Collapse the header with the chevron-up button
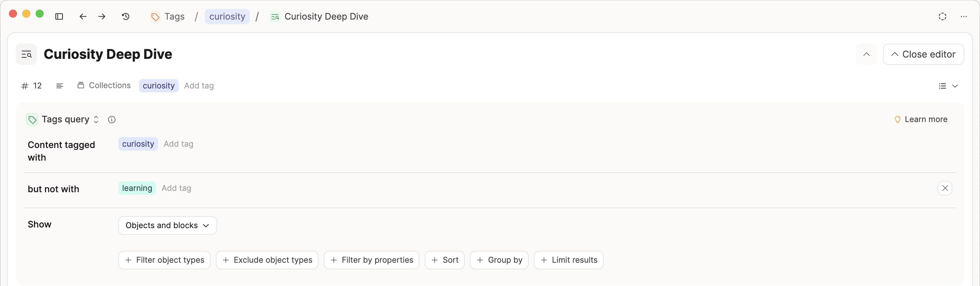 (x=866, y=54)
